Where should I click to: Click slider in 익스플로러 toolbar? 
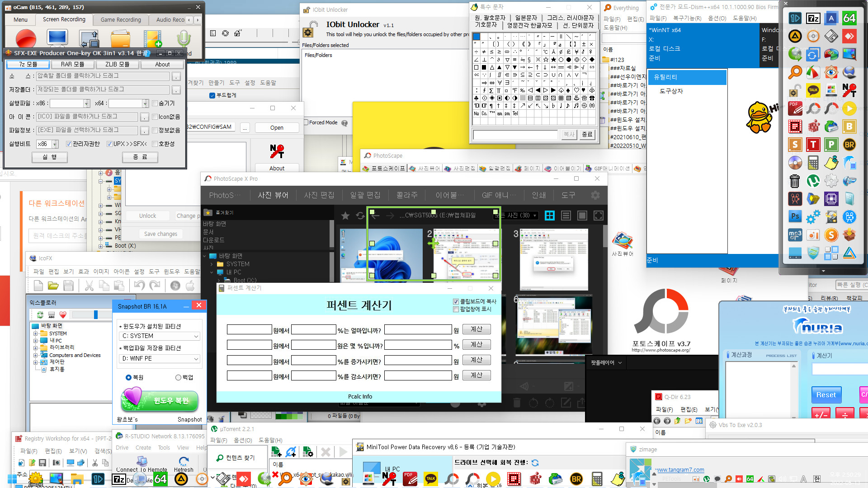(x=96, y=315)
